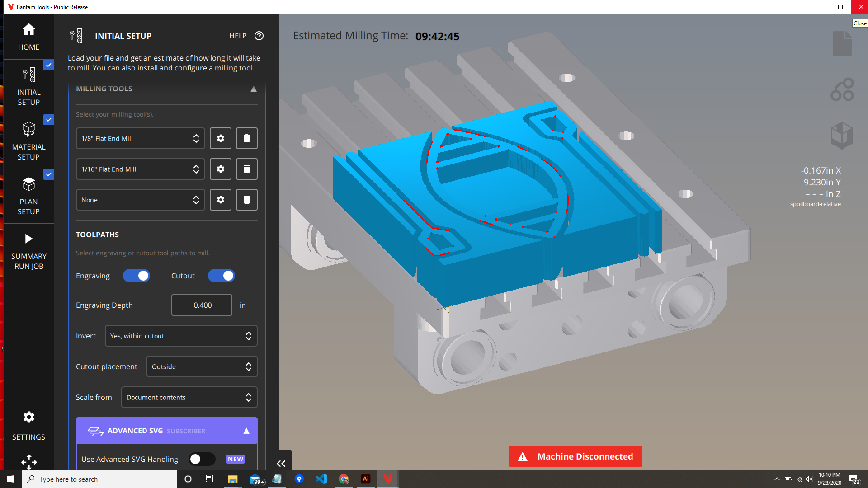This screenshot has width=868, height=488.
Task: Click the Machine Disconnected warning button
Action: pyautogui.click(x=575, y=456)
